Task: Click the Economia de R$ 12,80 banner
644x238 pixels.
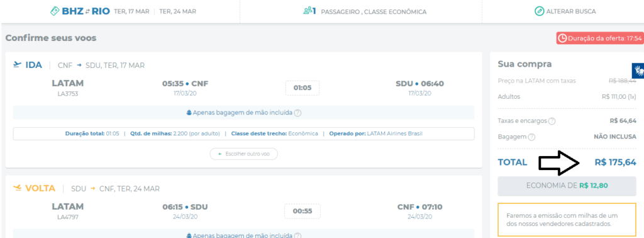Action: click(567, 186)
